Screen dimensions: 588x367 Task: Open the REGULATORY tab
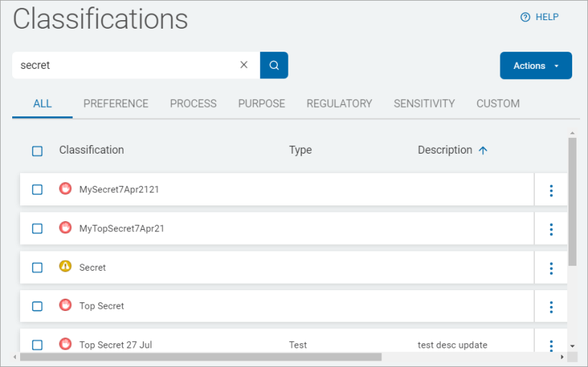[x=339, y=103]
